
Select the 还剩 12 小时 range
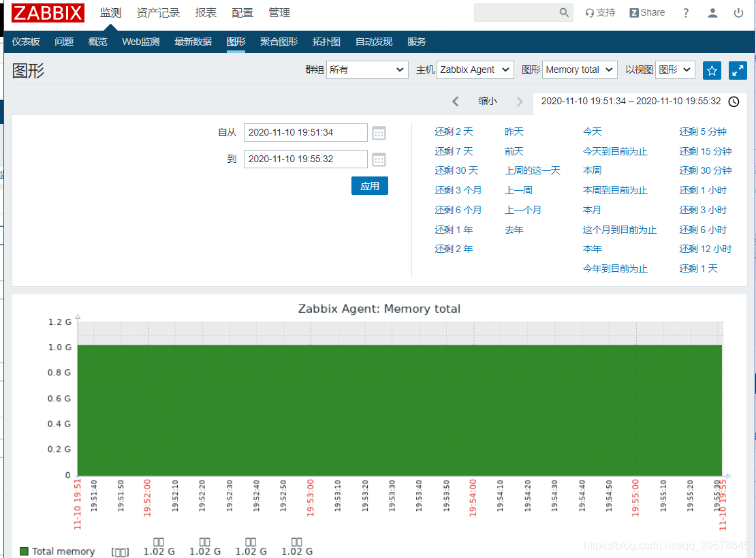(x=706, y=249)
